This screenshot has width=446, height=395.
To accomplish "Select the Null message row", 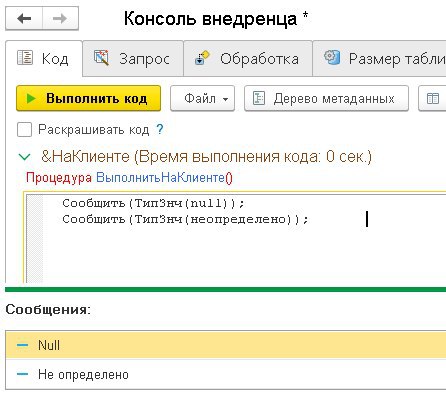I will [x=226, y=345].
